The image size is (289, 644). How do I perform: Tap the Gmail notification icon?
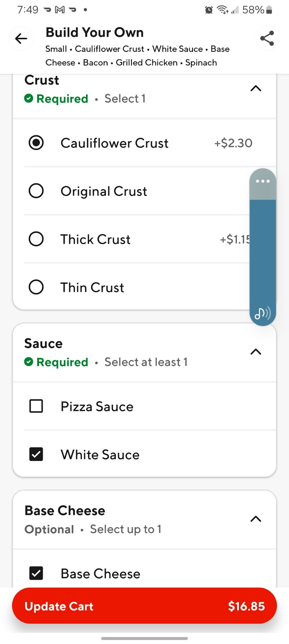(60, 10)
